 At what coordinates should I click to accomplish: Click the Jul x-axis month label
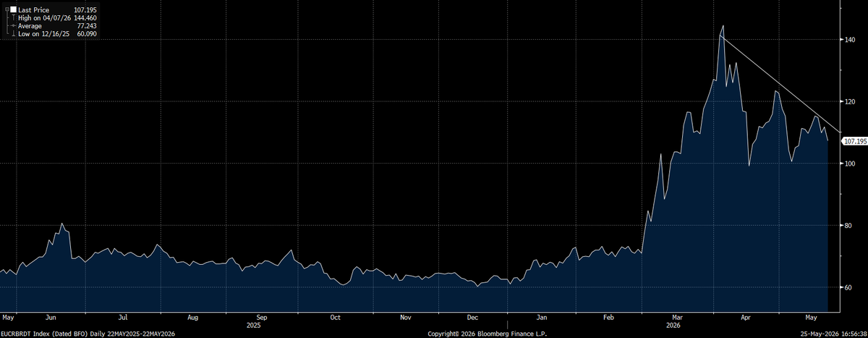pyautogui.click(x=123, y=317)
